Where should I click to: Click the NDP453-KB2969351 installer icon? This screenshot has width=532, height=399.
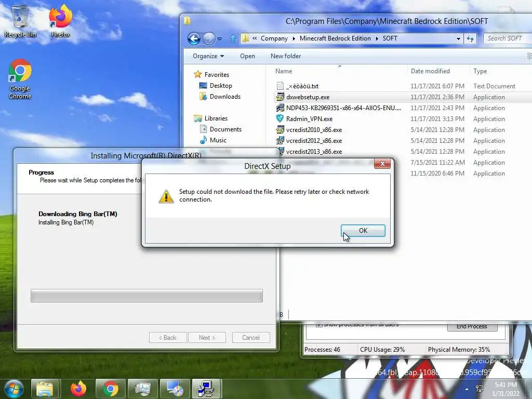[x=280, y=108]
